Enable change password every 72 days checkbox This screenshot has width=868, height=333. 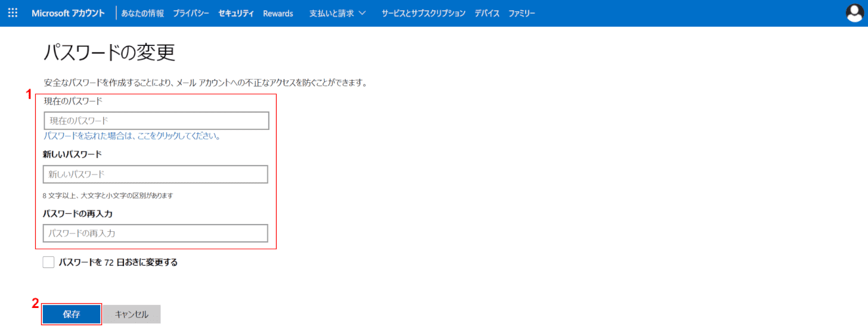[49, 262]
